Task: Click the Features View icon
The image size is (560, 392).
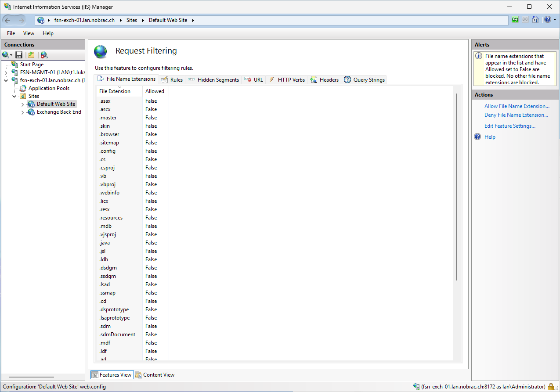Action: point(95,375)
